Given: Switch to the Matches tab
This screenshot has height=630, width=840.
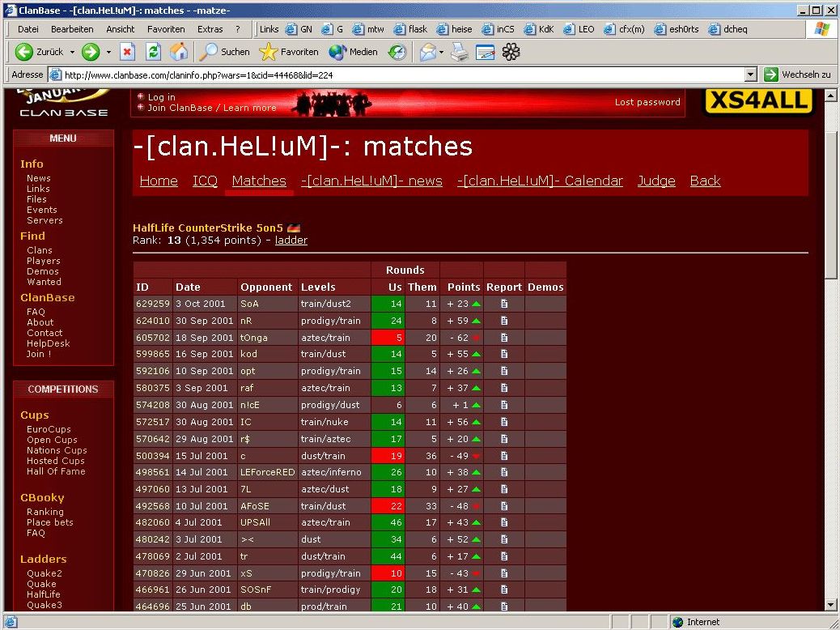Looking at the screenshot, I should coord(259,181).
